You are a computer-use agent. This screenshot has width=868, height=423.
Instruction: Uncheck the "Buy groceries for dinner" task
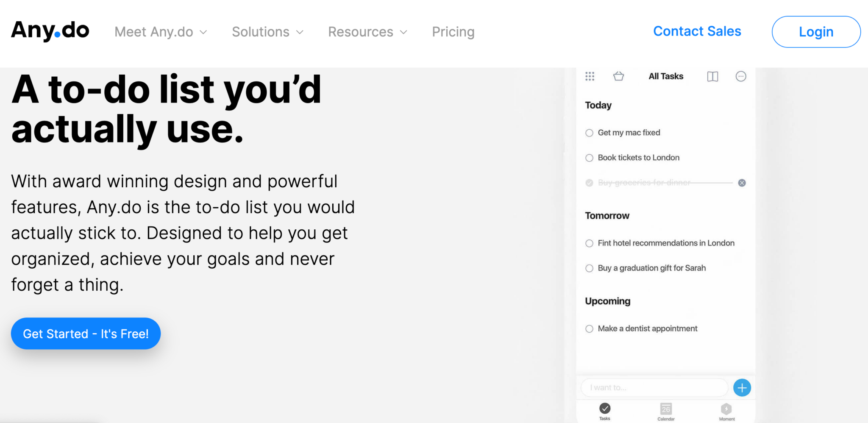tap(589, 183)
